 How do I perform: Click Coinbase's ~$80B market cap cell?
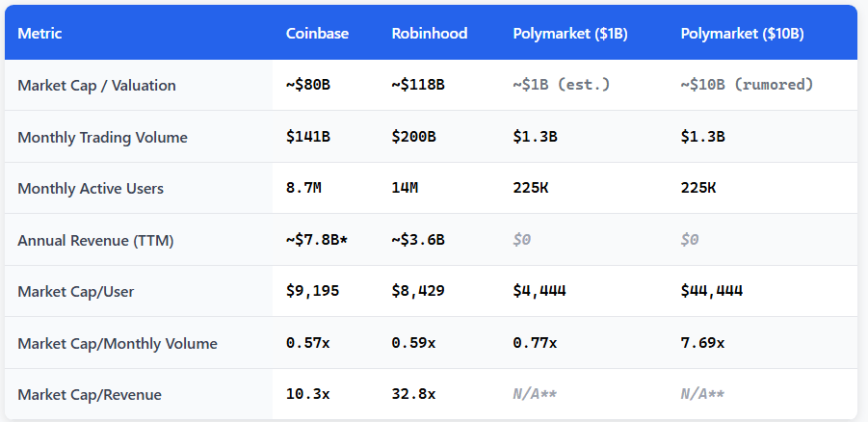[x=308, y=86]
